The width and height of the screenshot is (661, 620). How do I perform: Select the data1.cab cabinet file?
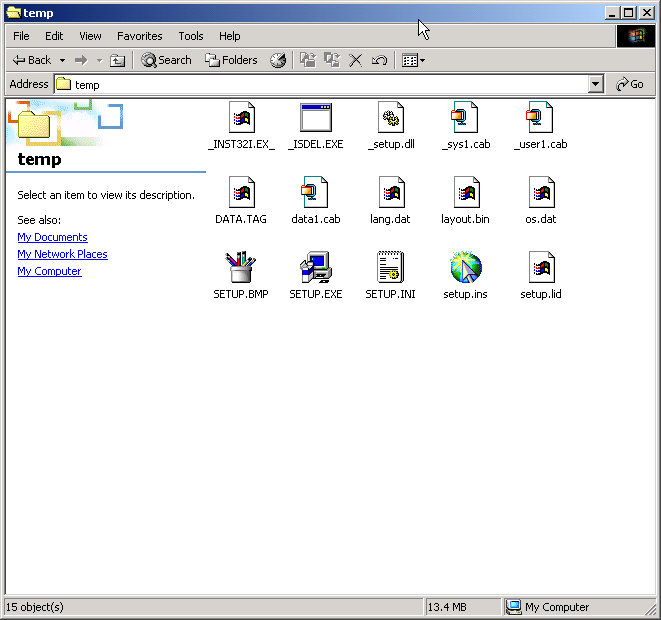315,193
